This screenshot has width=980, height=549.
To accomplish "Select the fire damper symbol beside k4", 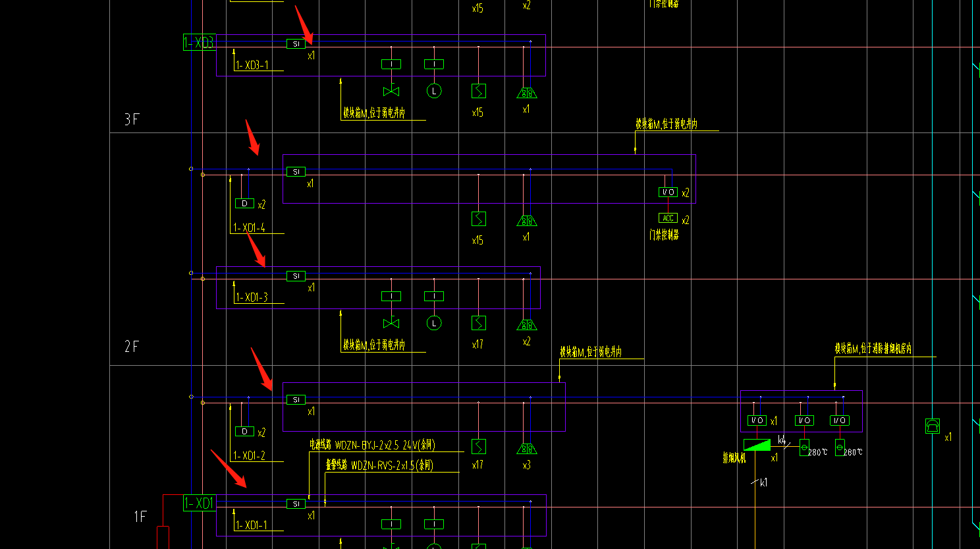I will pyautogui.click(x=804, y=448).
